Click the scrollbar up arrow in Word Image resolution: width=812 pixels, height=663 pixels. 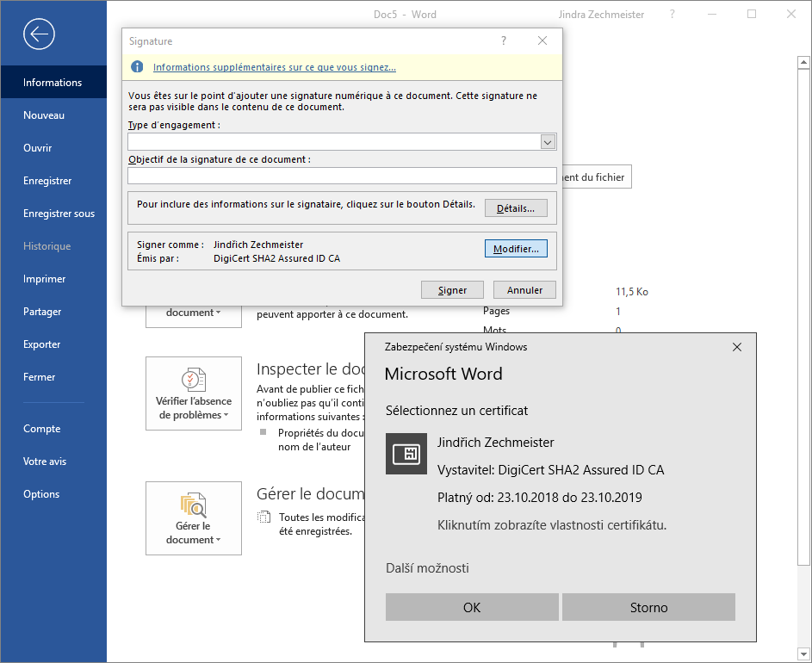point(803,62)
